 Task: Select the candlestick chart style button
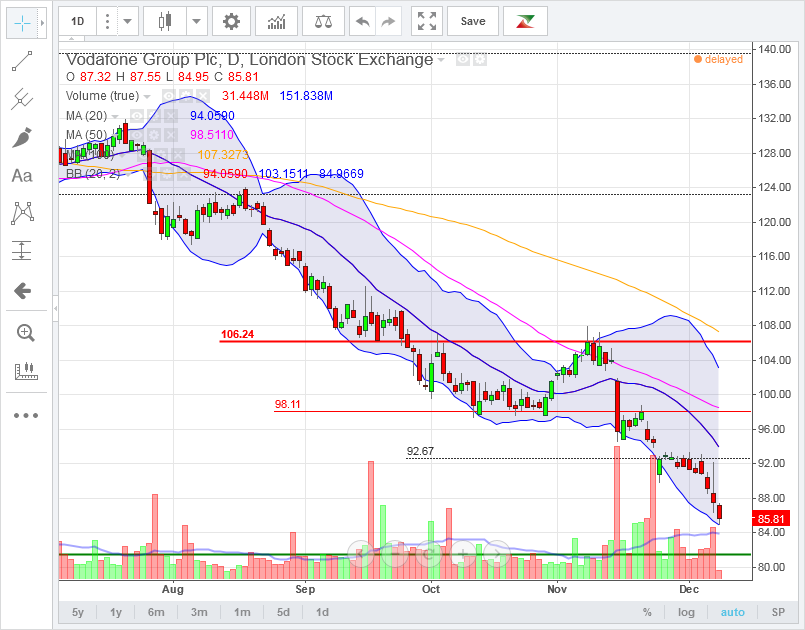pos(165,22)
